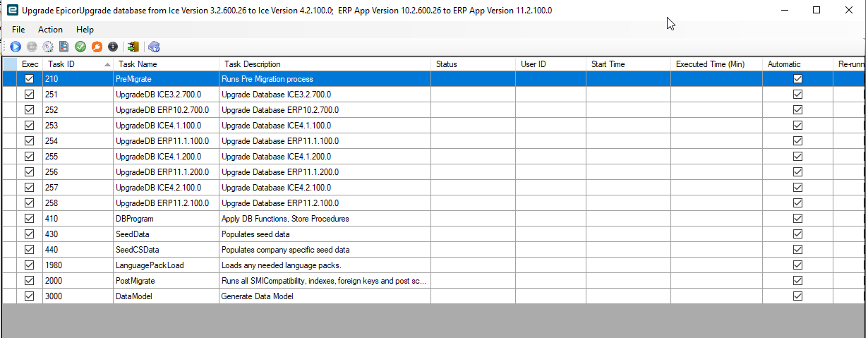Sort by Task Description column header
868x338 pixels.
[325, 64]
